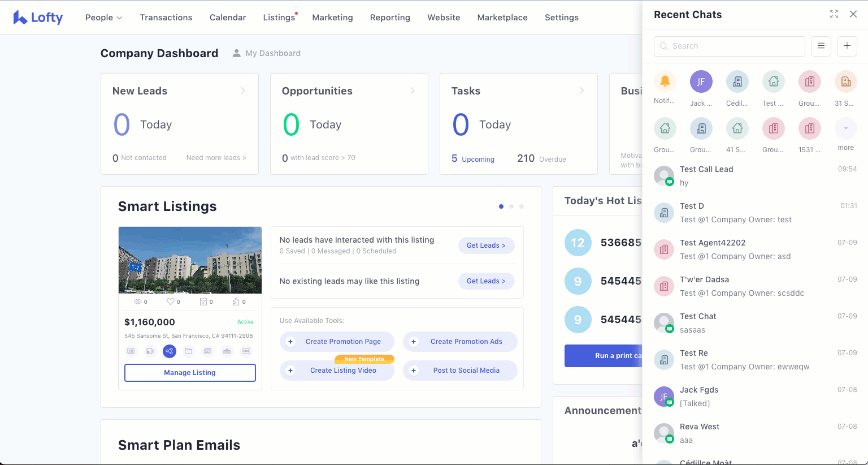
Task: Start a new chat with plus icon
Action: click(x=847, y=46)
